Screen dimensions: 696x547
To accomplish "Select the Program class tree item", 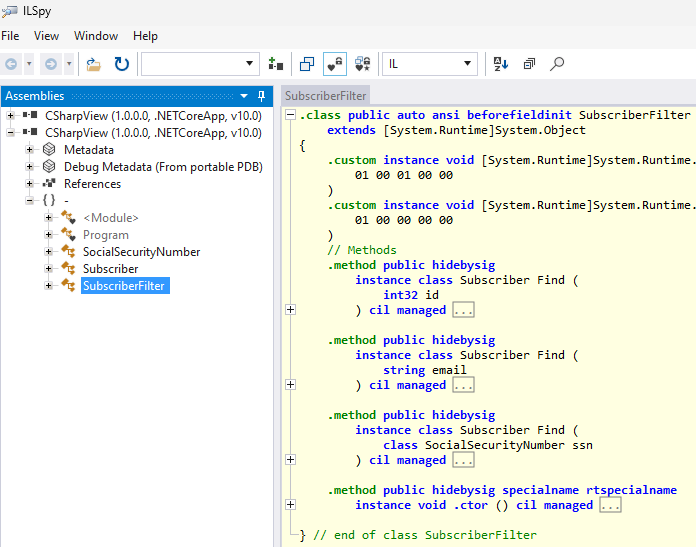I will [x=106, y=235].
